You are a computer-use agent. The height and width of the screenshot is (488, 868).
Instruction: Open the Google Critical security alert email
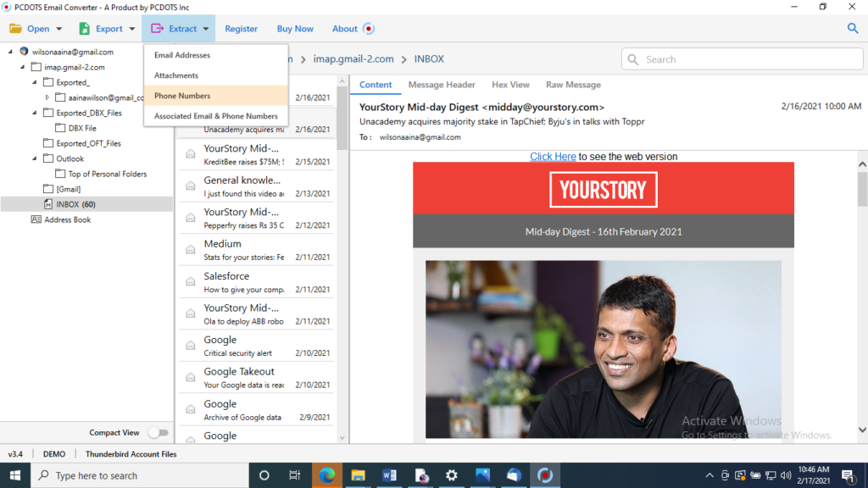[257, 346]
